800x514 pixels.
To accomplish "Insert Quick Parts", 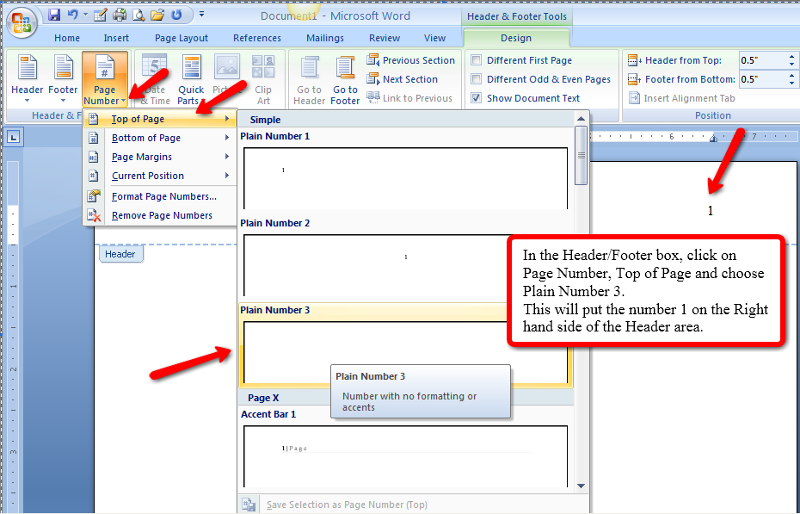I will (x=191, y=79).
